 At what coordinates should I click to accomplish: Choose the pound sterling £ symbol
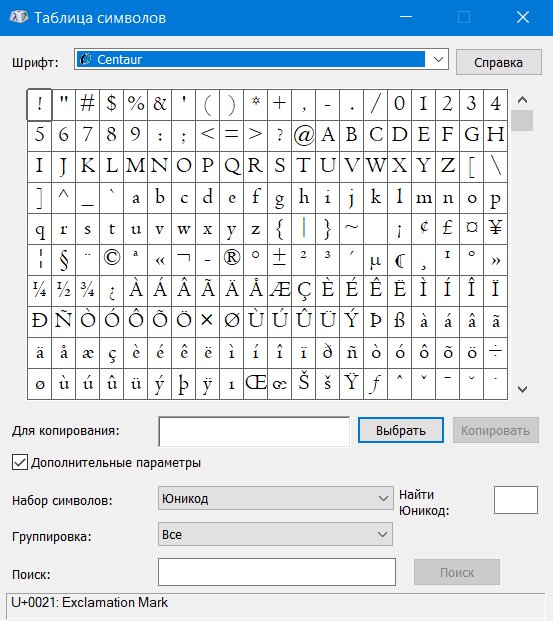click(x=448, y=229)
